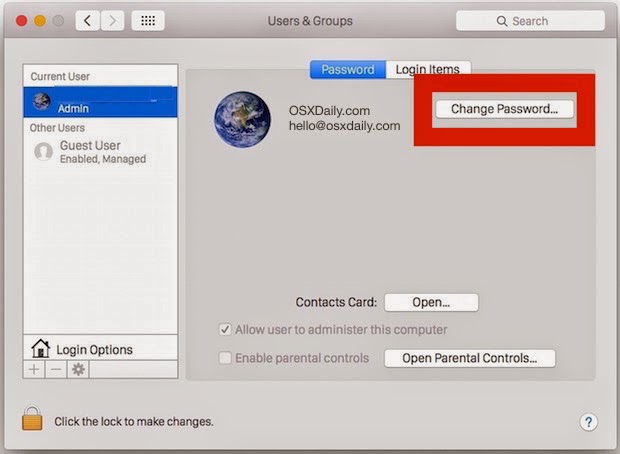Open the Contacts Card

coord(431,303)
